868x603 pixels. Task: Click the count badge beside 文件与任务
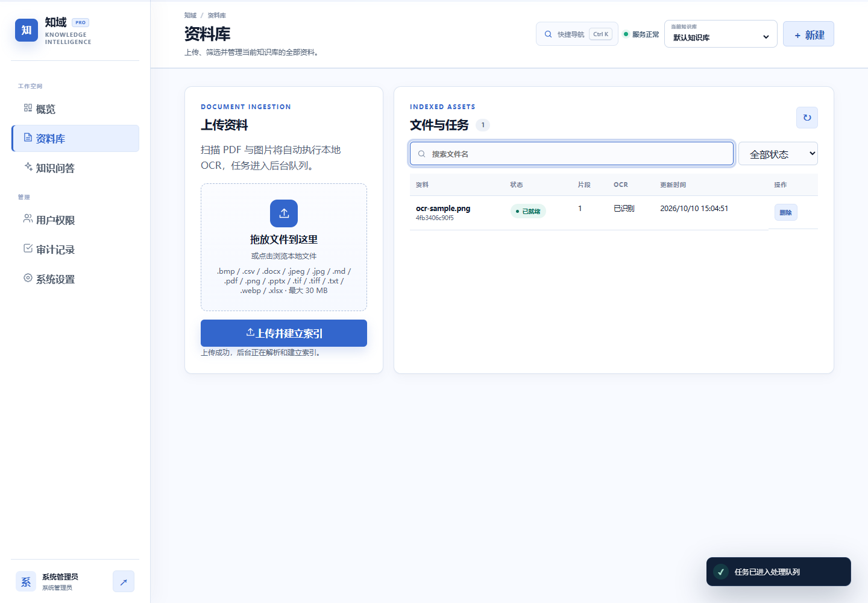tap(483, 125)
